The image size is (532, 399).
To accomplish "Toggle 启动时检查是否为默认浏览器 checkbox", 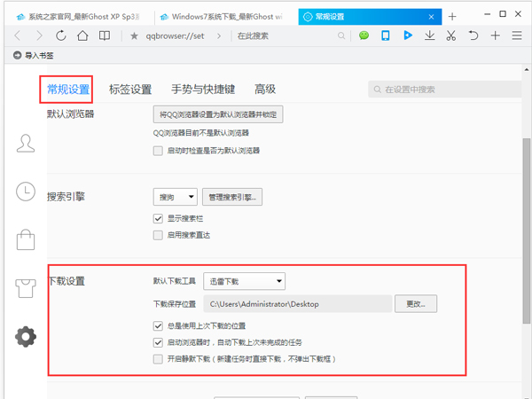I will (158, 151).
